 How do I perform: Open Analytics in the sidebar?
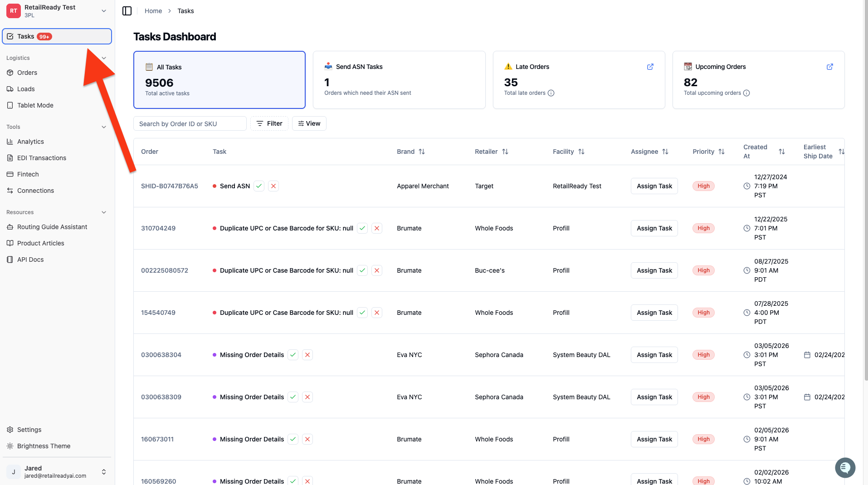coord(30,142)
